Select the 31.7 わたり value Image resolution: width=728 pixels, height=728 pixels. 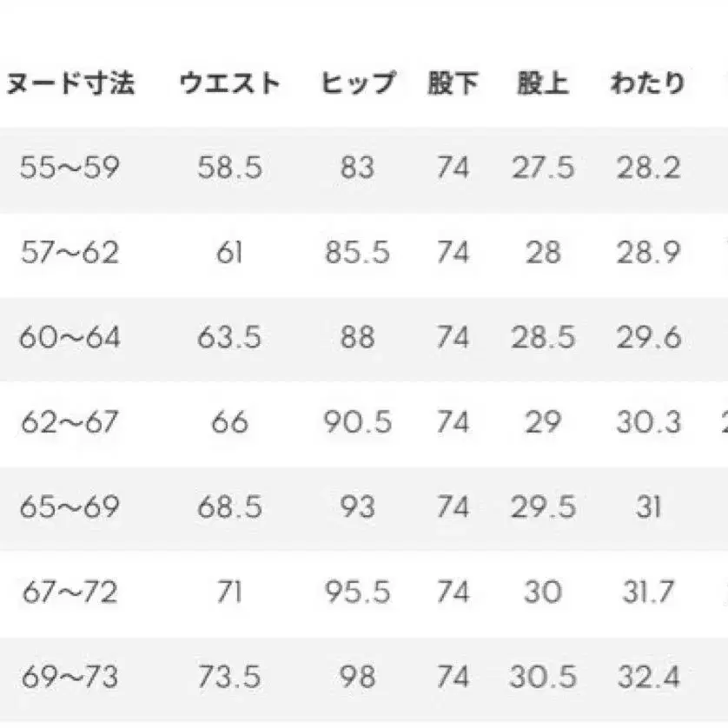tap(647, 592)
